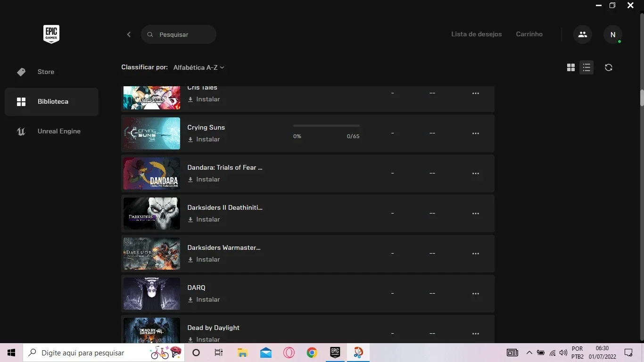This screenshot has height=362, width=644.
Task: Install Crying Suns
Action: coord(204,140)
